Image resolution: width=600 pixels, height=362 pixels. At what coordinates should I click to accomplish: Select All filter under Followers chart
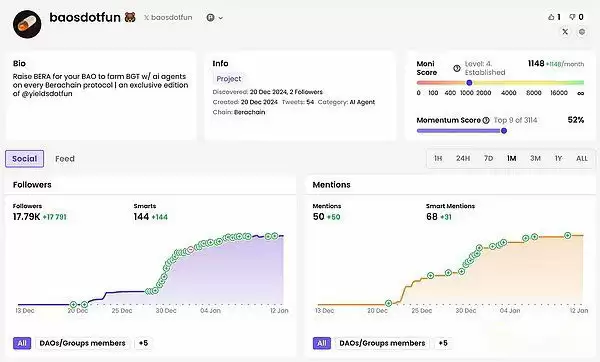click(22, 343)
